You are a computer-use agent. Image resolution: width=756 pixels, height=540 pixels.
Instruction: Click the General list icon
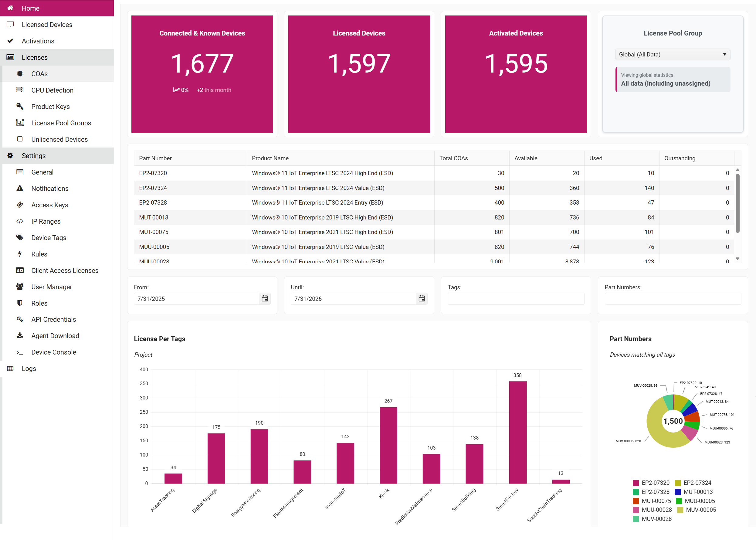coord(20,172)
